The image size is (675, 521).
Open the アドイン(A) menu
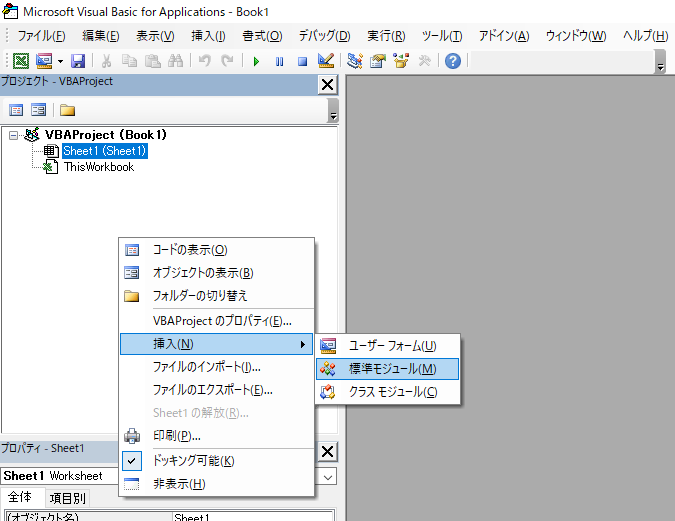[504, 36]
